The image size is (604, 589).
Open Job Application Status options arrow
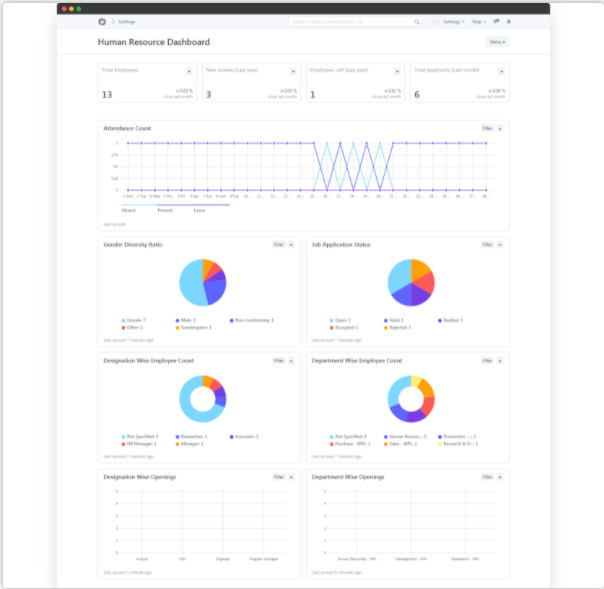(500, 244)
